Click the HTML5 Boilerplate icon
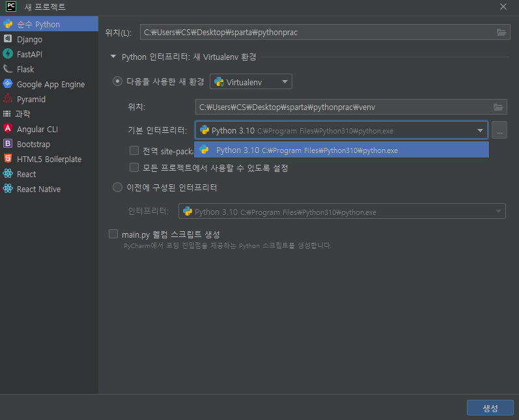 (x=8, y=158)
